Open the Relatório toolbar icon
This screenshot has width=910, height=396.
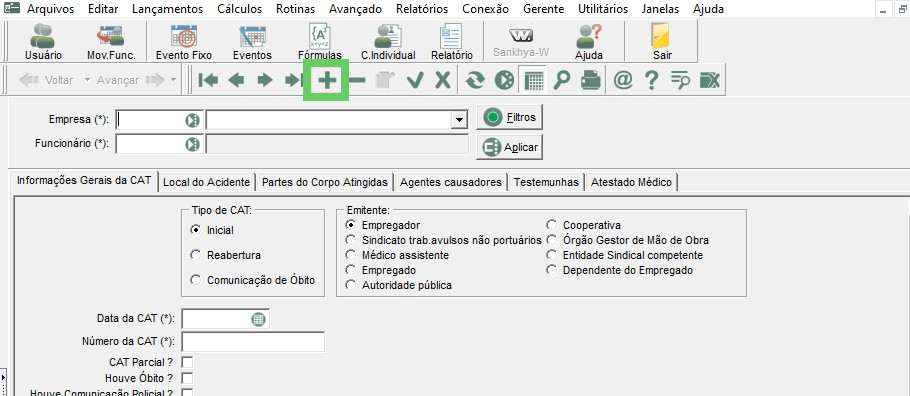click(452, 42)
